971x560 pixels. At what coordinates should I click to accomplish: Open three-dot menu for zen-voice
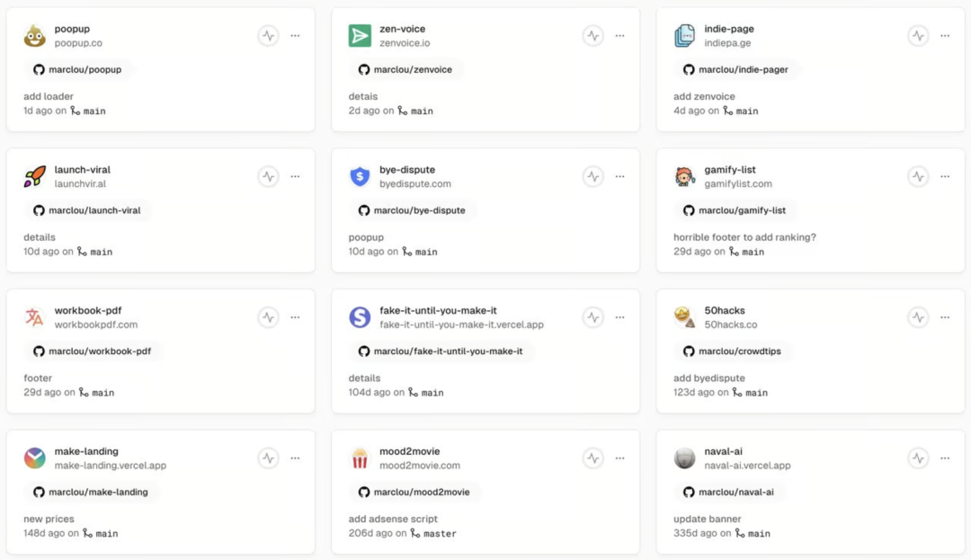(x=619, y=36)
